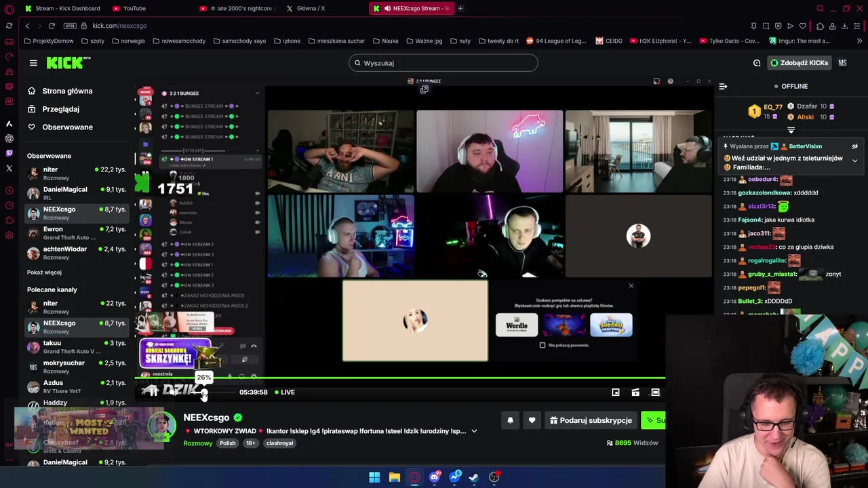Open the MS user avatar menu
The image size is (868, 488).
842,63
